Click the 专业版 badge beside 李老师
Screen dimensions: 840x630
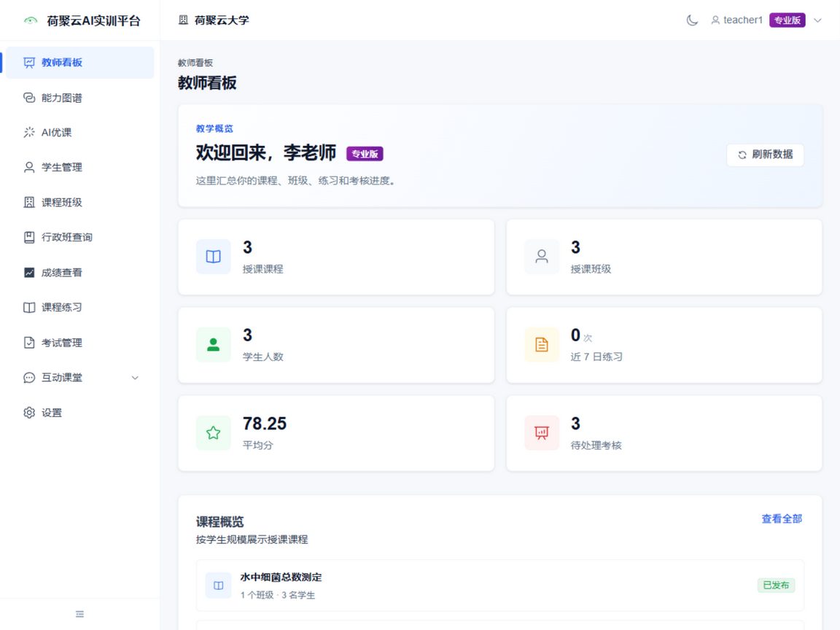(365, 154)
